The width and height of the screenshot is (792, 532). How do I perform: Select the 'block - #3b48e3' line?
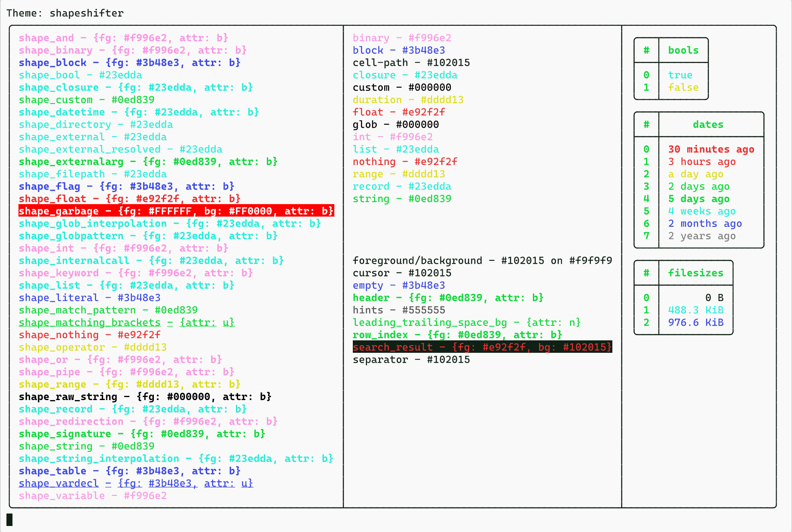click(399, 50)
